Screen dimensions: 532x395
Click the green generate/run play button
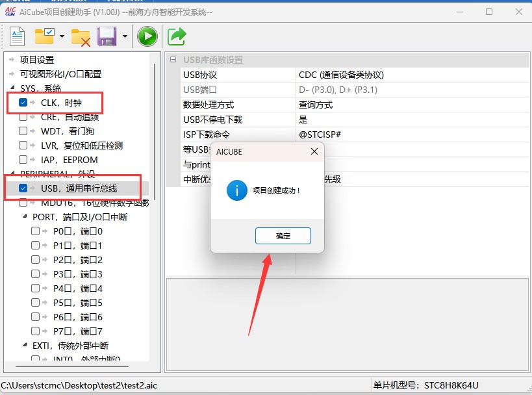pyautogui.click(x=147, y=36)
